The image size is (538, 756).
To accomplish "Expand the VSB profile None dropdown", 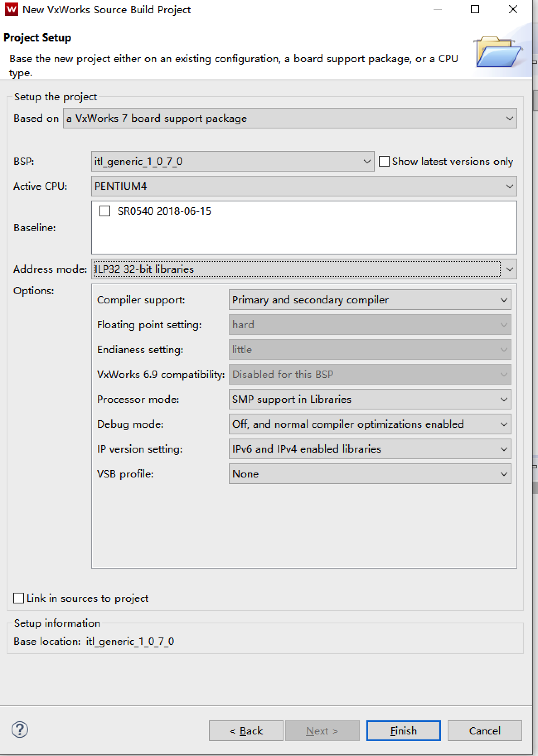I will click(x=370, y=474).
